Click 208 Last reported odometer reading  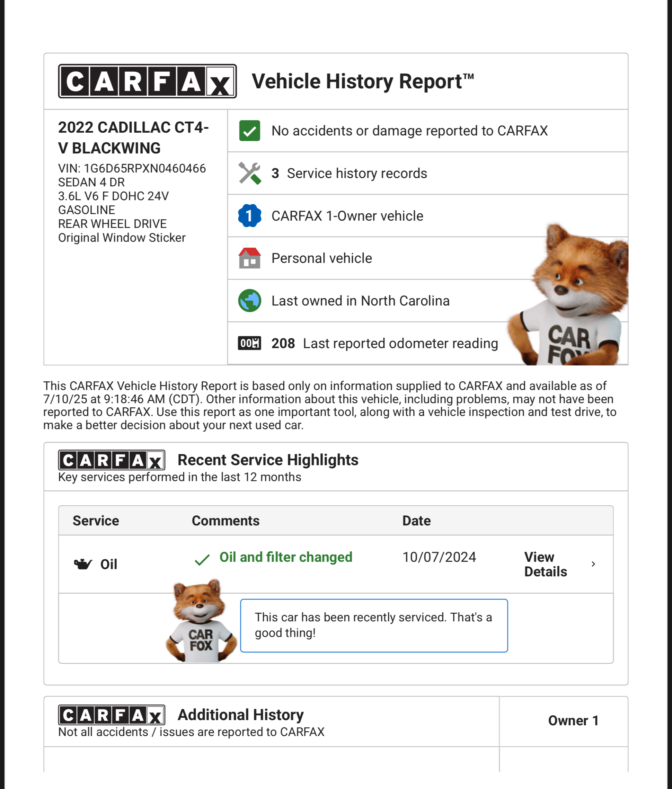click(x=384, y=343)
